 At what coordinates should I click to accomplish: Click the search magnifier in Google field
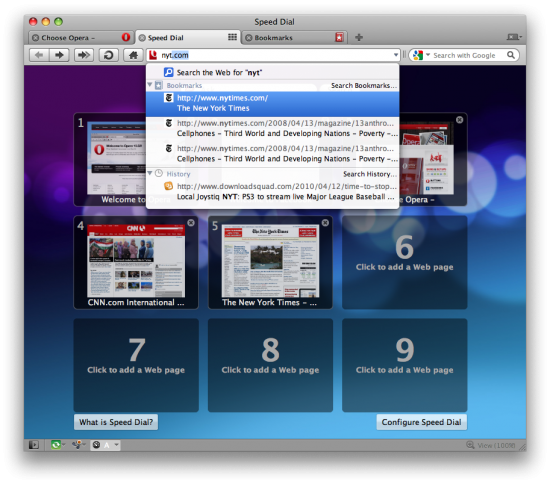(511, 55)
